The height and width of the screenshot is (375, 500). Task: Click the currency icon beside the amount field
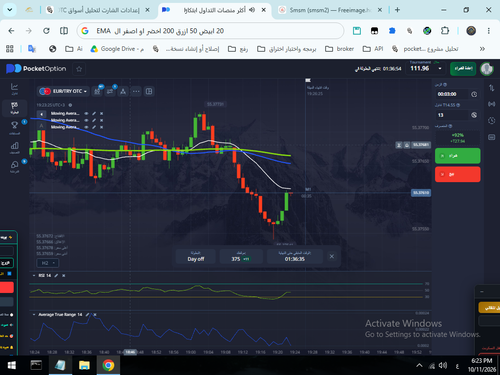(474, 115)
